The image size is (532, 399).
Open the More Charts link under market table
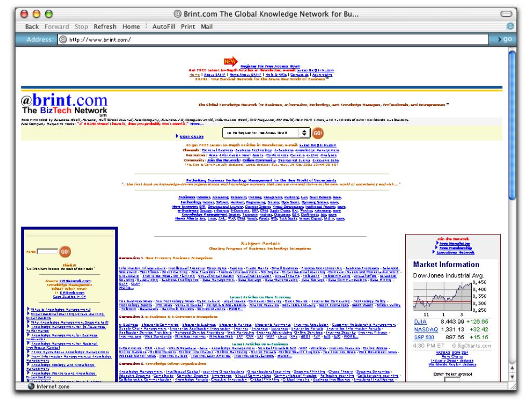tap(452, 356)
